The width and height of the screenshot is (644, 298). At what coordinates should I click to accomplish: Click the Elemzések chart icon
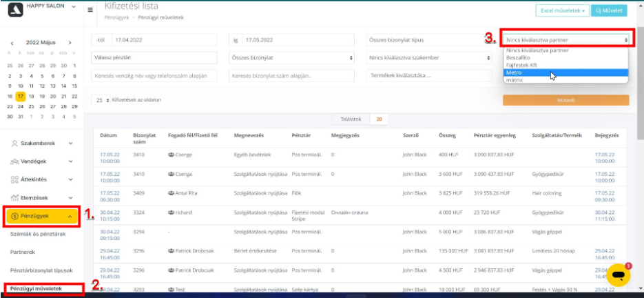pos(15,197)
